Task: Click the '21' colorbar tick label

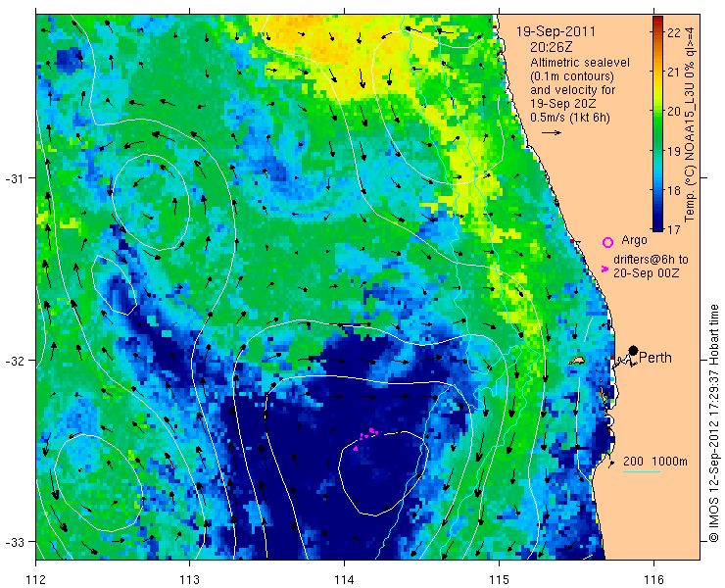Action: 674,73
